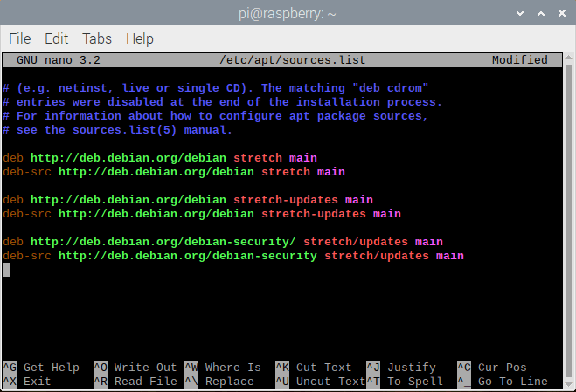Click the Get Help shortcut label

(x=51, y=368)
